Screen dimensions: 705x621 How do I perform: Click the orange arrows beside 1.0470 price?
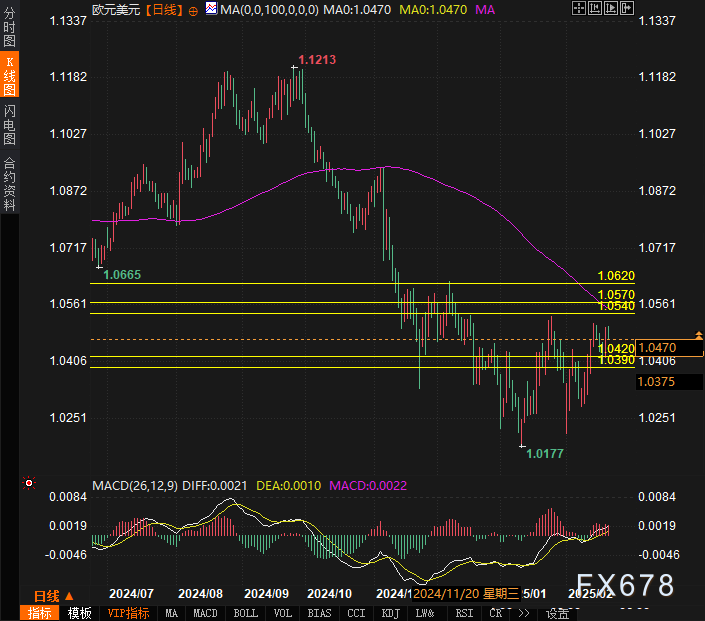pyautogui.click(x=699, y=336)
